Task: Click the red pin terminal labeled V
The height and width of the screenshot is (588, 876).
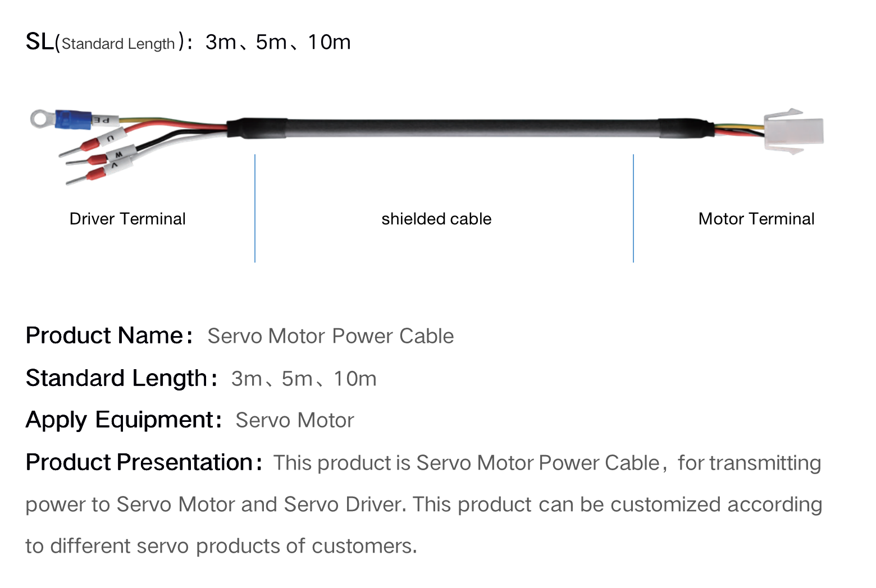Action: point(85,176)
